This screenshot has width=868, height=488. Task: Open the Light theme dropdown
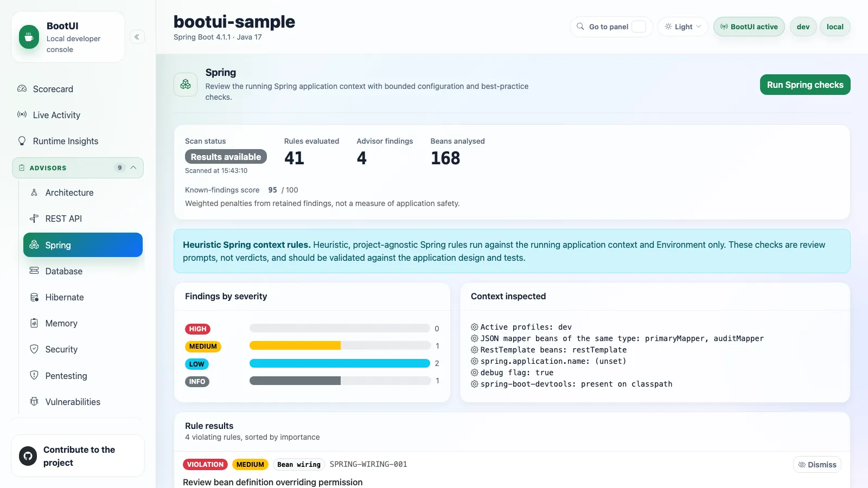[x=683, y=27]
